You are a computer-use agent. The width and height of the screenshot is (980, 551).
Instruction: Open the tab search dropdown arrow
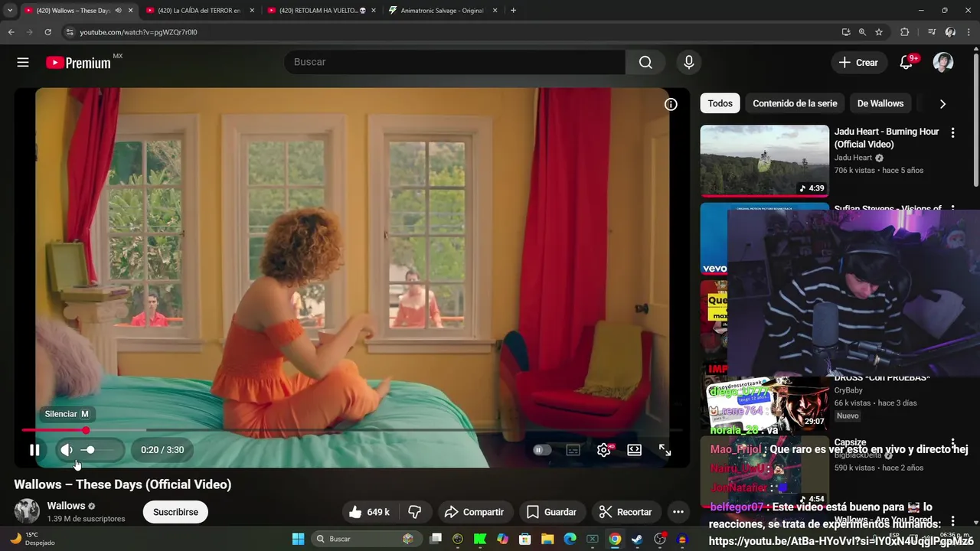10,11
